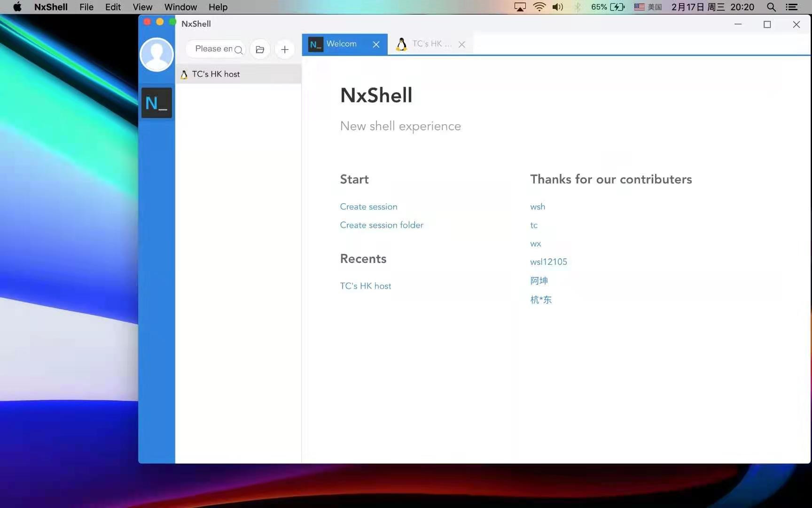Open the Window menu
This screenshot has width=812, height=508.
180,7
